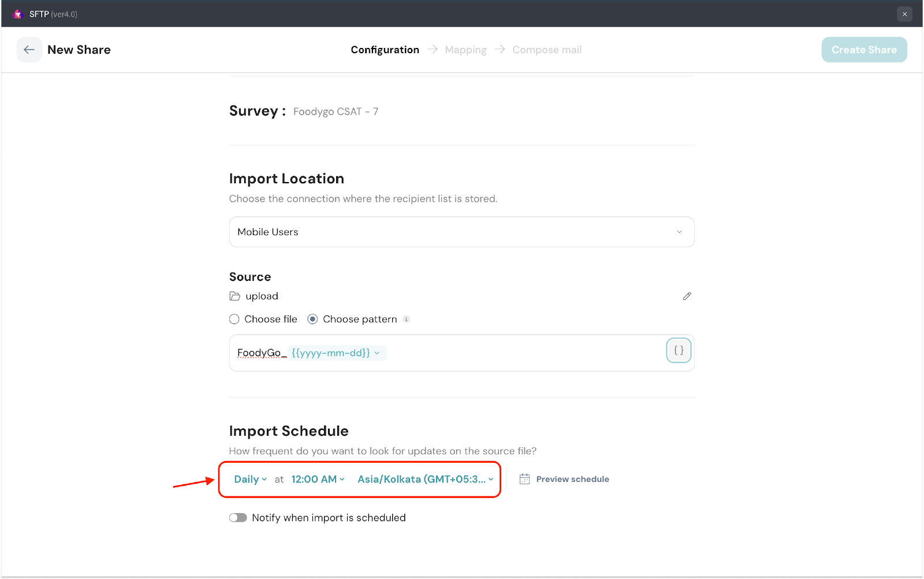Close the SFTP window with X

(904, 14)
